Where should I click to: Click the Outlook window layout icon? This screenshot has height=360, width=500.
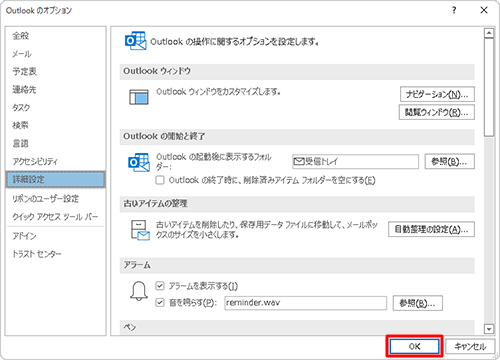pyautogui.click(x=139, y=97)
